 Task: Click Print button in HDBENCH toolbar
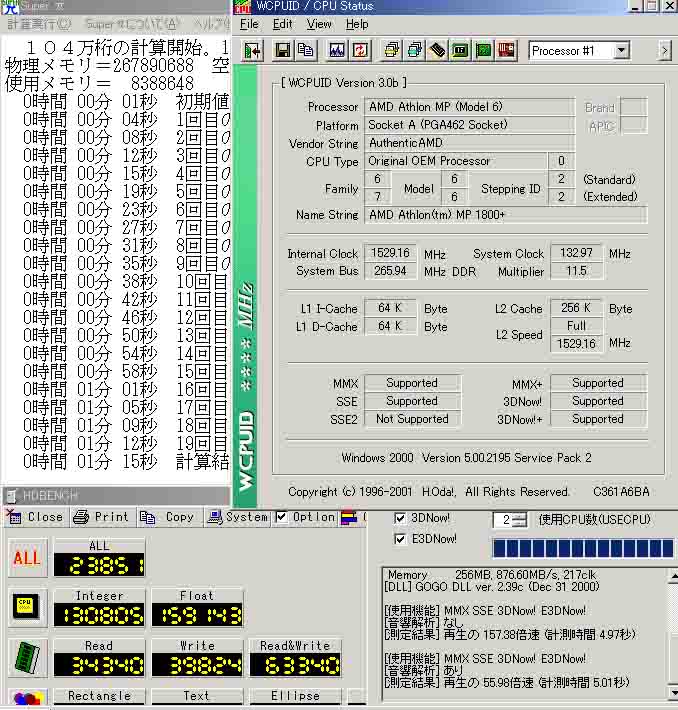click(x=101, y=517)
